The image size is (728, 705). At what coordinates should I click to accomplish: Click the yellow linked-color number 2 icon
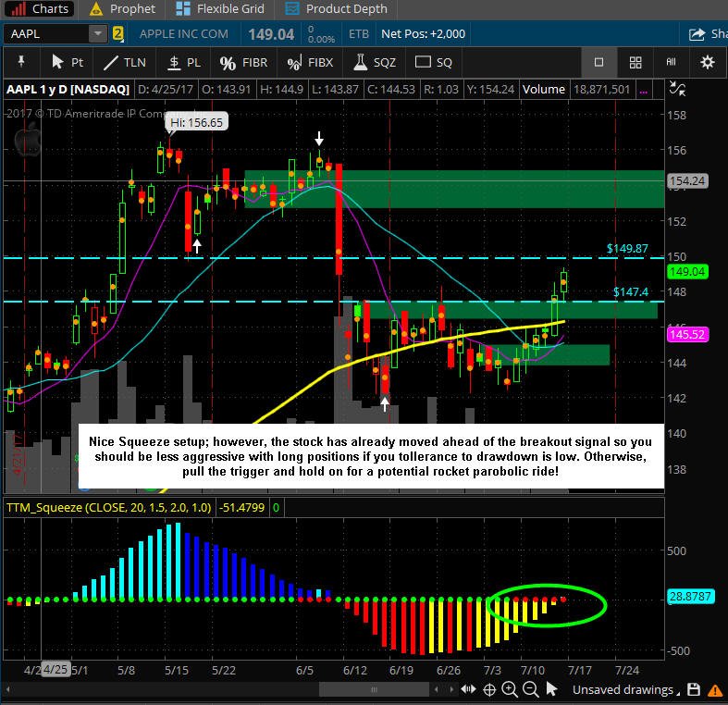click(117, 34)
